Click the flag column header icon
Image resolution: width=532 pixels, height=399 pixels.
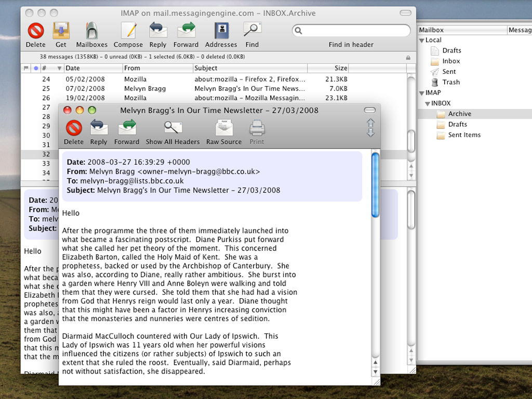click(x=26, y=68)
